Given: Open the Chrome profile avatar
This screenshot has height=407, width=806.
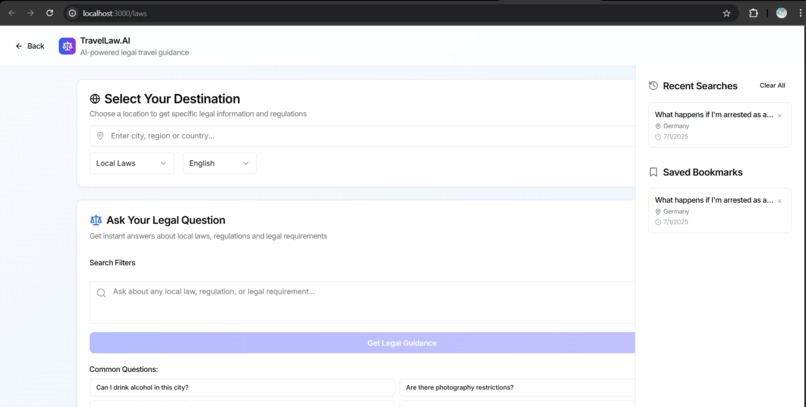Looking at the screenshot, I should pos(781,13).
